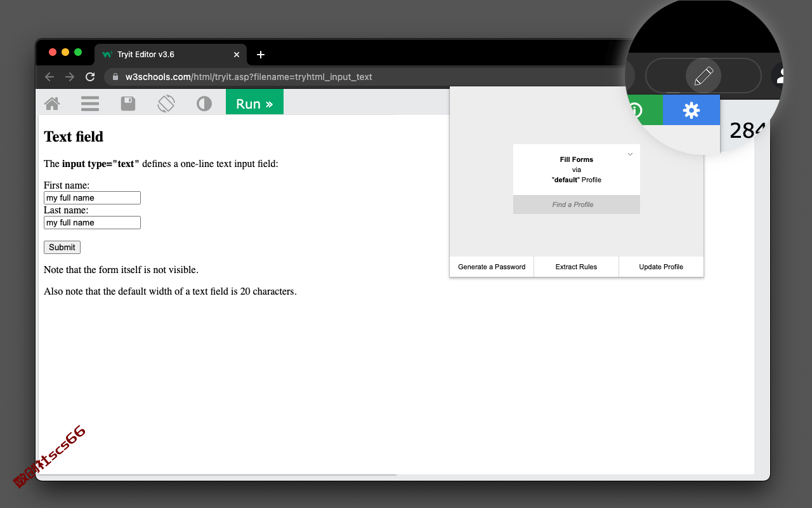Screen dimensions: 812x508
Task: Toggle dark theme contrast icon
Action: [204, 104]
